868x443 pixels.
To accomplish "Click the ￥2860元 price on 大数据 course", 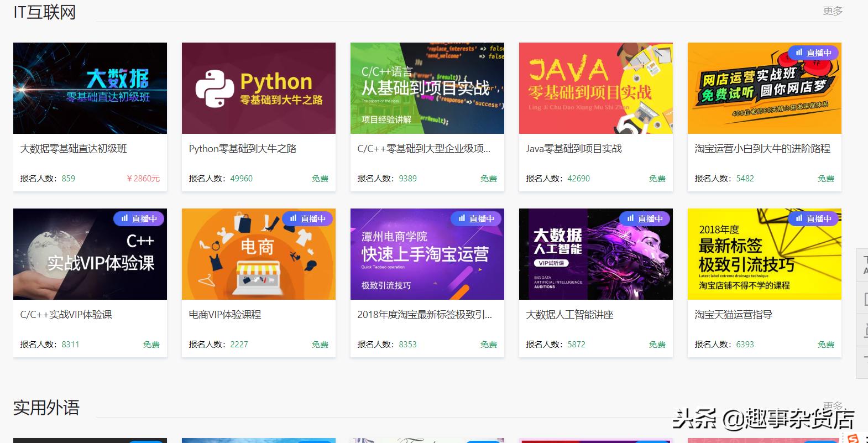I will (x=143, y=179).
